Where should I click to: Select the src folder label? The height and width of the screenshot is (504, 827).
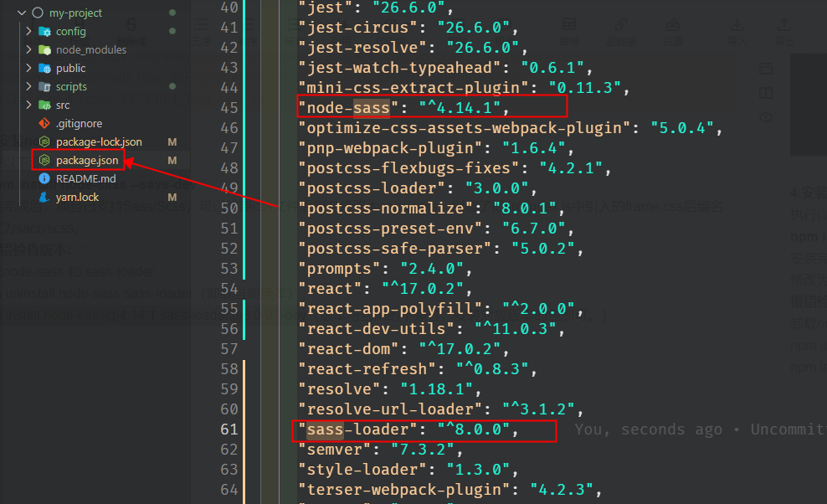pos(63,105)
